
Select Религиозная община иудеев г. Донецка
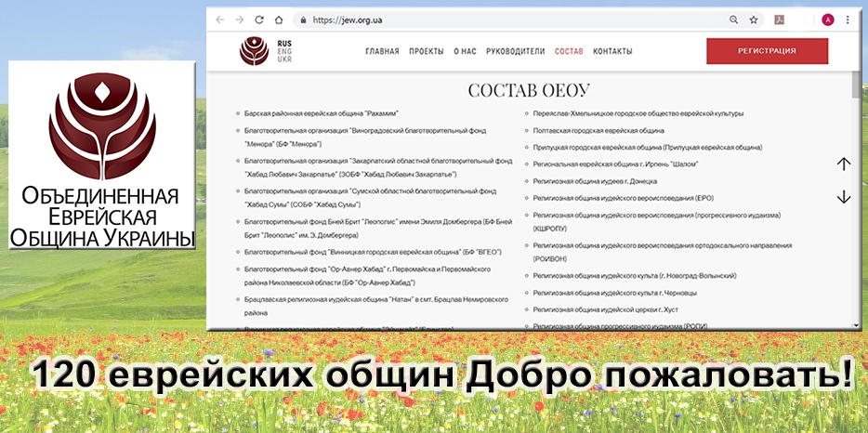tap(595, 181)
